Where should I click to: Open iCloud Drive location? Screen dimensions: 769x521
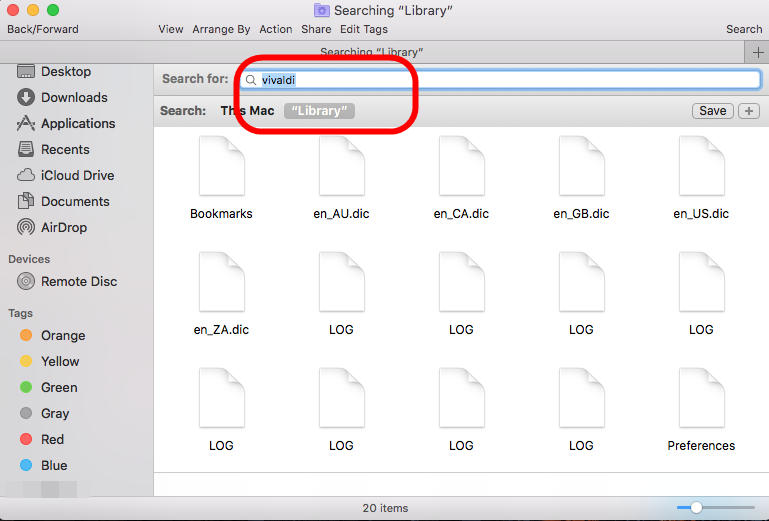77,175
